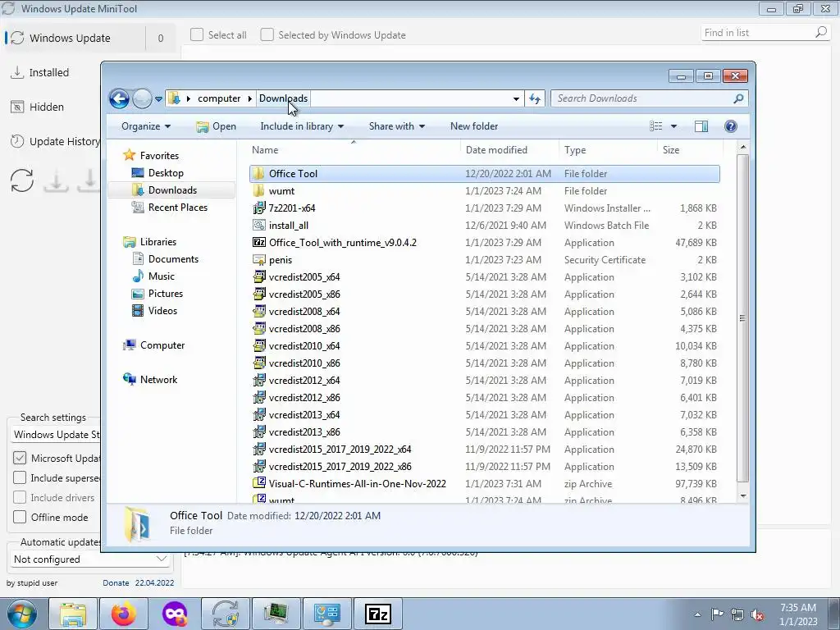Launch Firefox from the taskbar

tap(123, 614)
